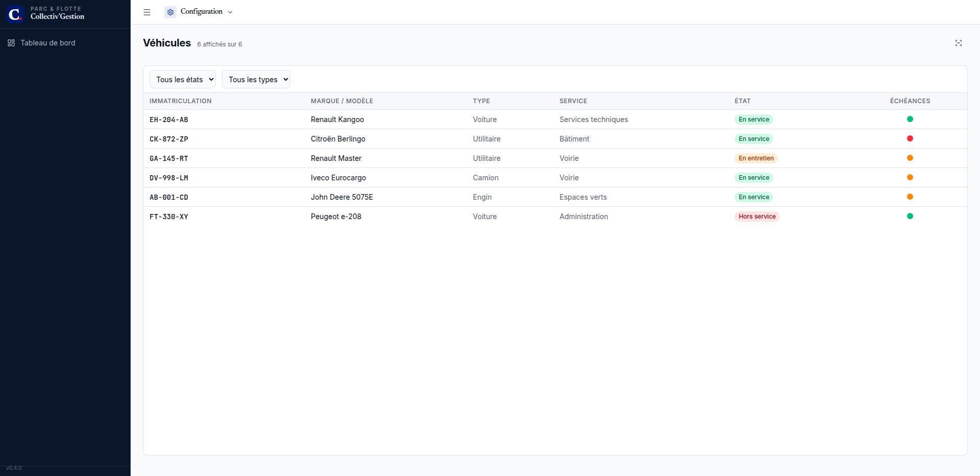Viewport: 980px width, 476px height.
Task: Click En service badge for Iveco Eurocargo
Action: 754,178
